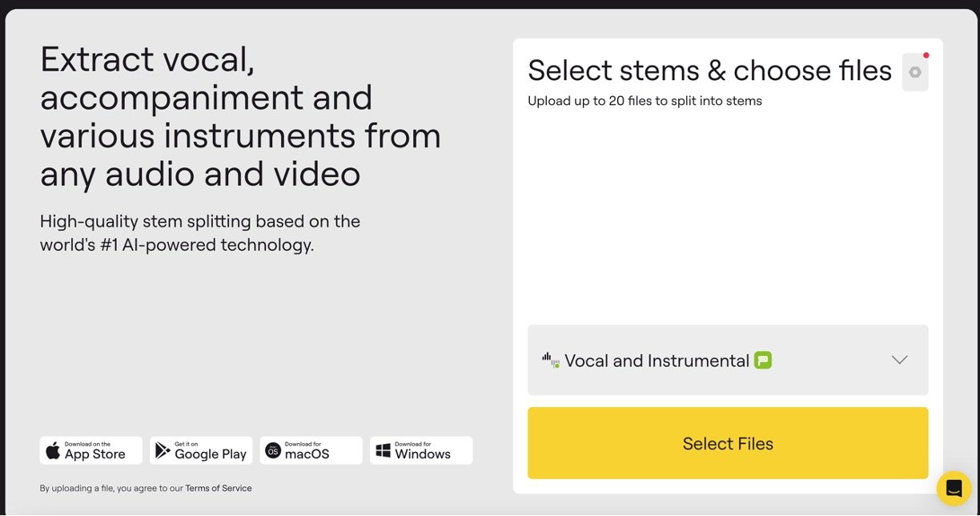Click the App Store label text
The image size is (980, 516).
[x=94, y=454]
